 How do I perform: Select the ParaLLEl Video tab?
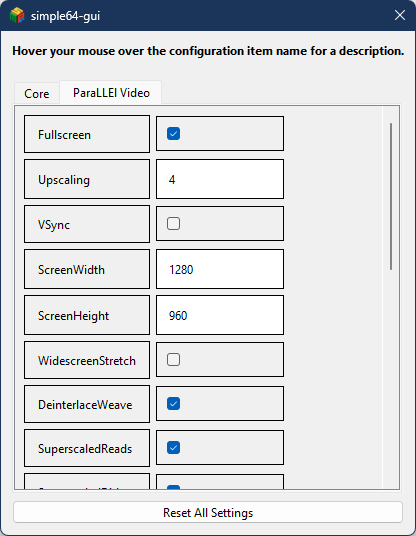coord(111,93)
